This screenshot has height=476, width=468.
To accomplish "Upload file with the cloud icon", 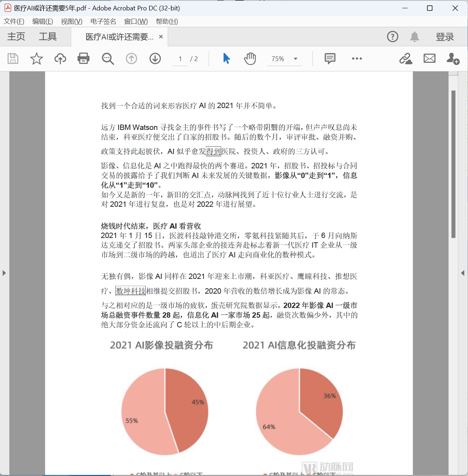I will click(60, 59).
